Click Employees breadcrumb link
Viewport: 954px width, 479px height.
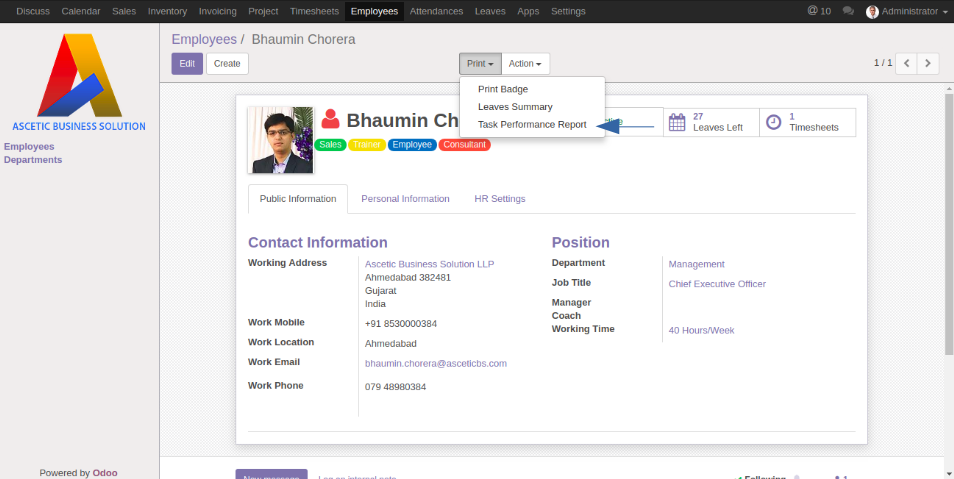click(x=204, y=40)
